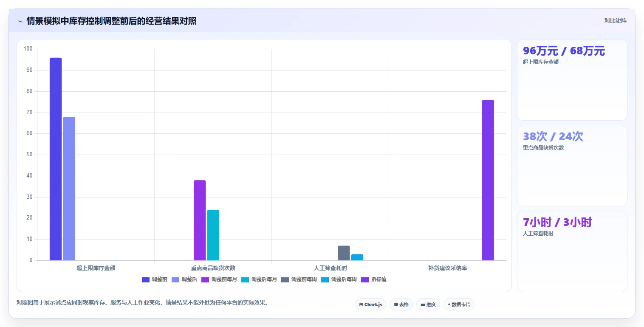The height and width of the screenshot is (327, 644).
Task: Select the 进度 chip
Action: [428, 304]
